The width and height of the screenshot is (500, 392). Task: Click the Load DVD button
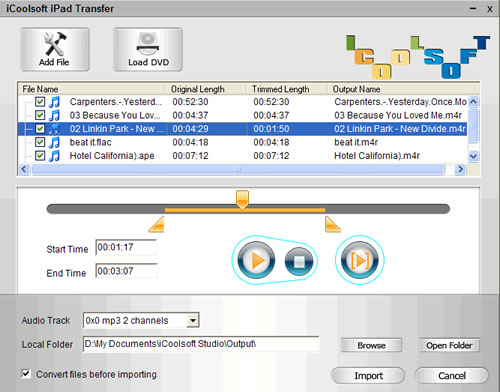tap(148, 49)
